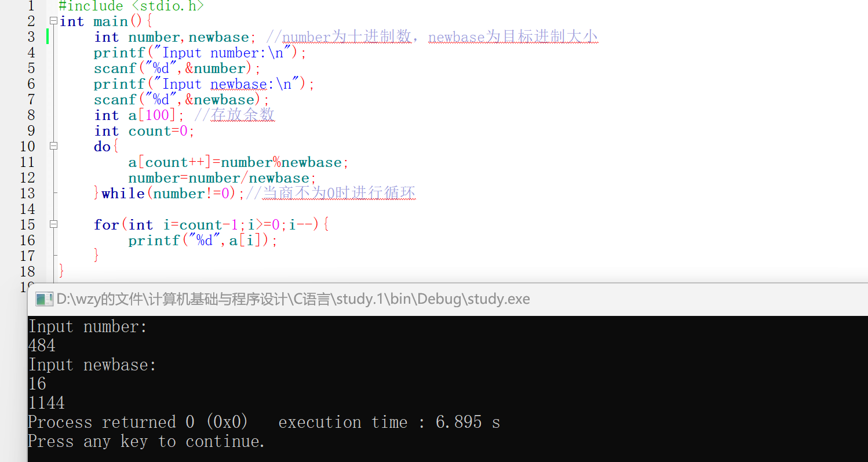Click the 'int main(){' code line
The image size is (868, 462).
[105, 22]
